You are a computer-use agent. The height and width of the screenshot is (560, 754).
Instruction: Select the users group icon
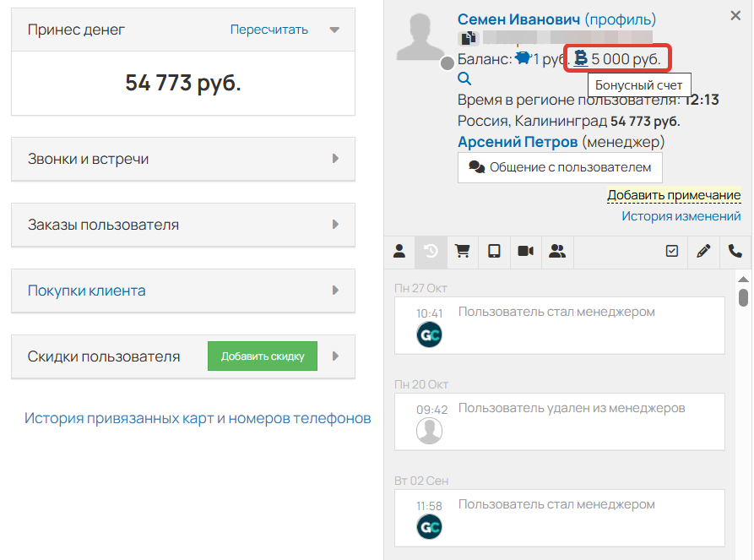coord(556,252)
